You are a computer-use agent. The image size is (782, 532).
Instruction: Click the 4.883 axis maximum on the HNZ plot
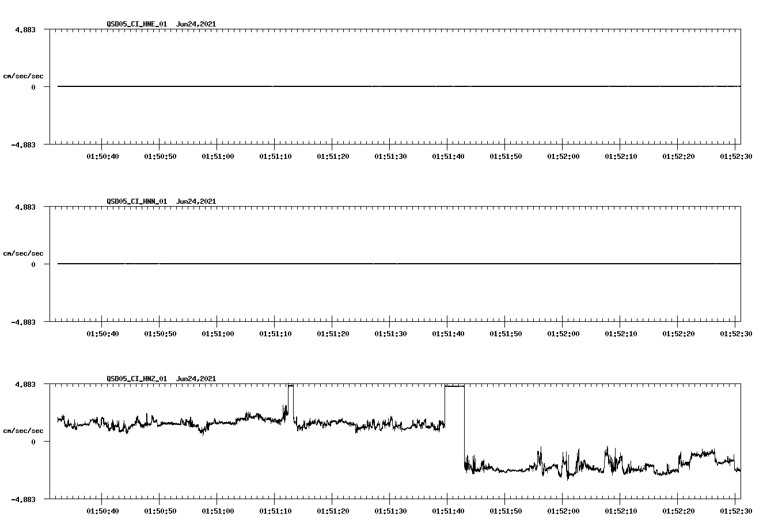tap(25, 384)
